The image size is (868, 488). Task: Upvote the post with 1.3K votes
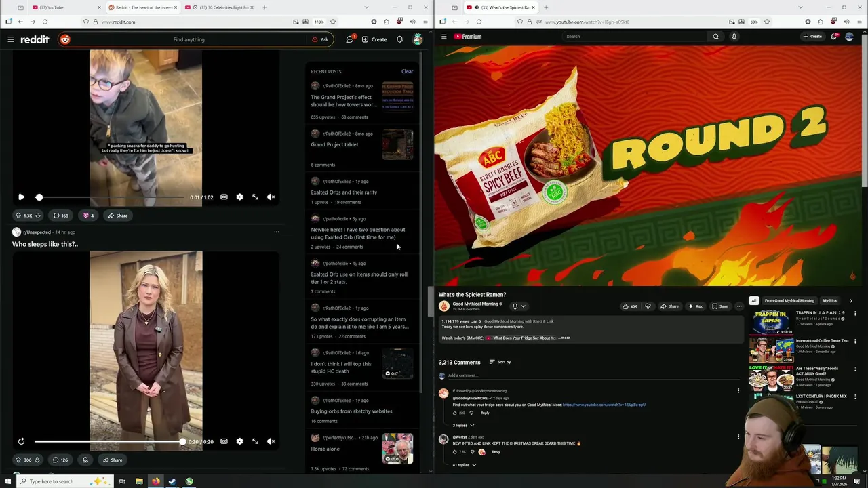[18, 216]
